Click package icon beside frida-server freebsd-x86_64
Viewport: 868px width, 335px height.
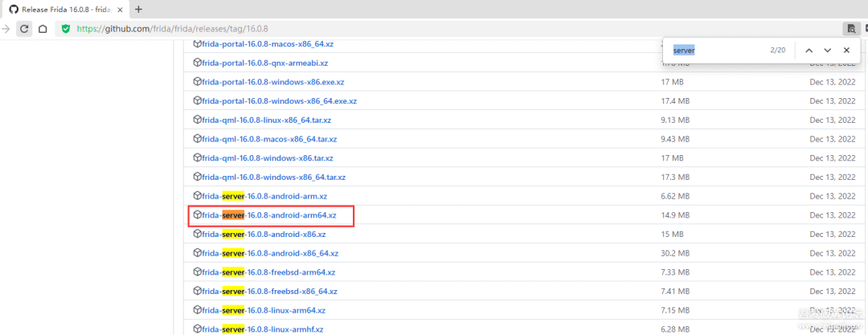[x=197, y=292]
